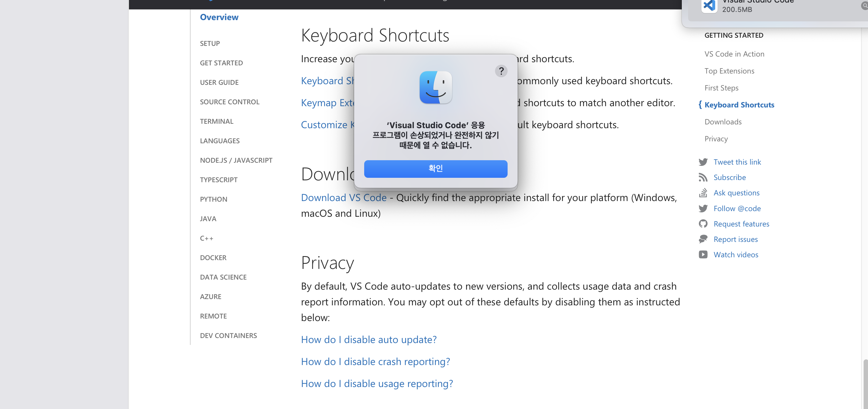
Task: Click the Stack Overflow icon beside Ask questions
Action: point(703,193)
